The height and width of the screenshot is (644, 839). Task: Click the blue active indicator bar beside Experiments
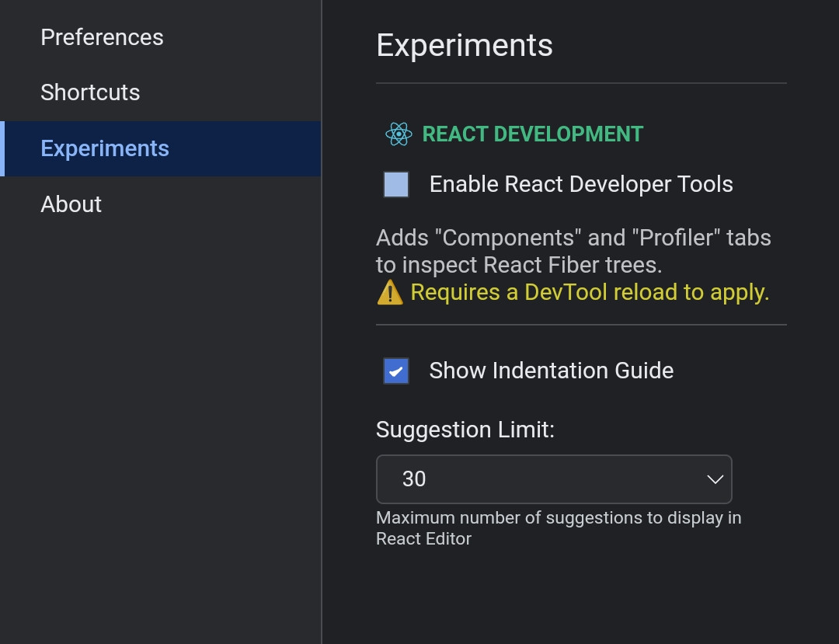(2, 148)
